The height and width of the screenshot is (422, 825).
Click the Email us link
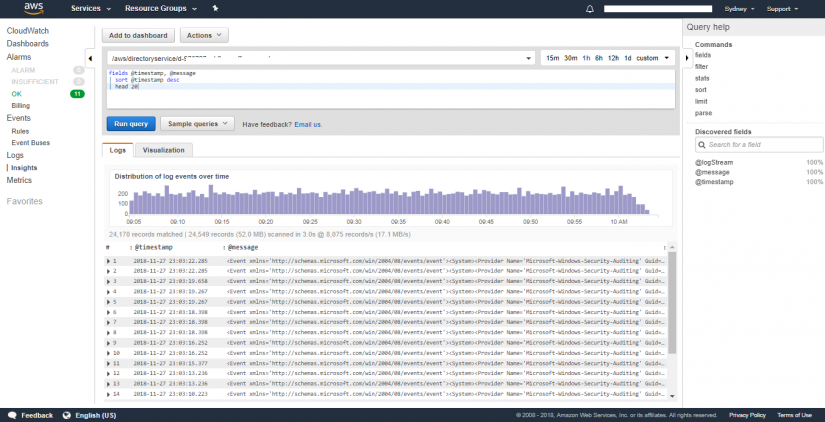pyautogui.click(x=308, y=125)
